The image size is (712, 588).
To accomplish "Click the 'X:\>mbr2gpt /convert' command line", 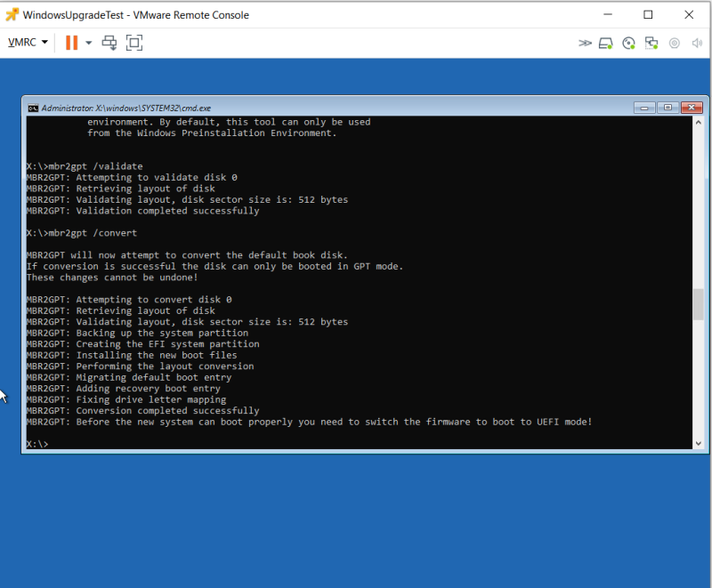I will 82,233.
